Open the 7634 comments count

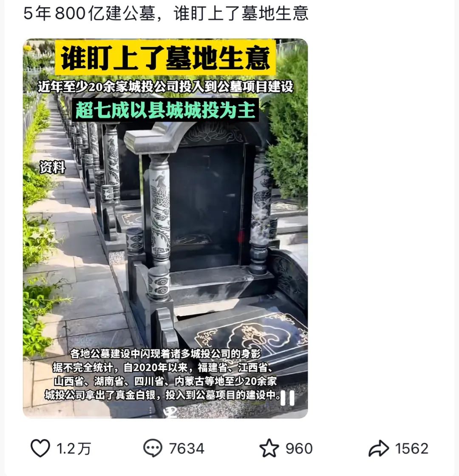[187, 448]
